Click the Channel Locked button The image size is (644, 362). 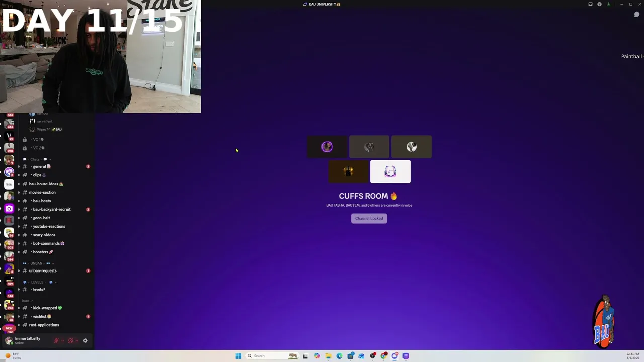click(369, 218)
